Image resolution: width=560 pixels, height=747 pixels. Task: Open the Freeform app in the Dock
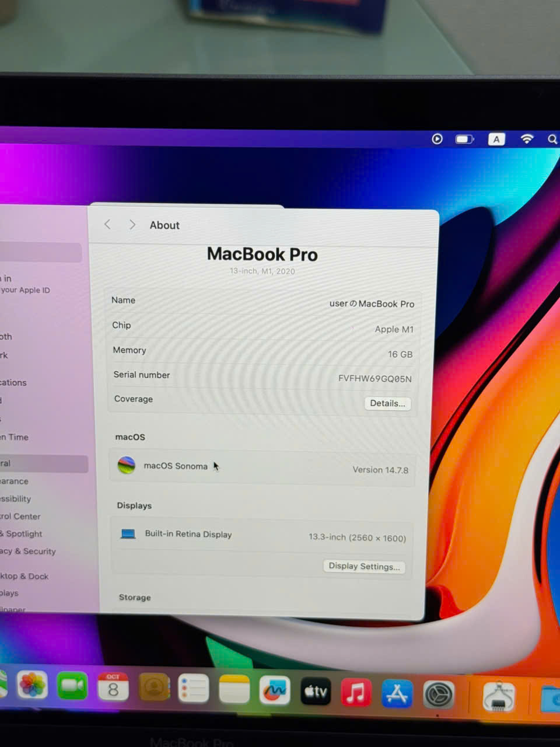pos(275,691)
